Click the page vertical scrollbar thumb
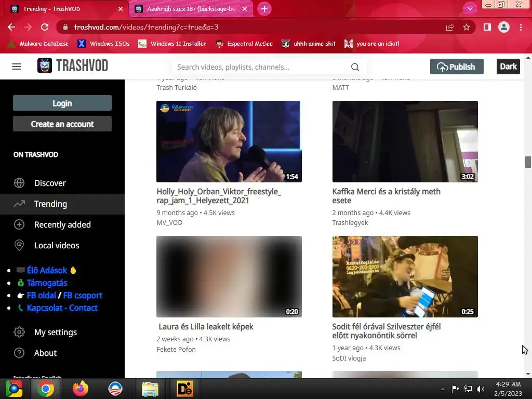This screenshot has width=532, height=399. 528,162
